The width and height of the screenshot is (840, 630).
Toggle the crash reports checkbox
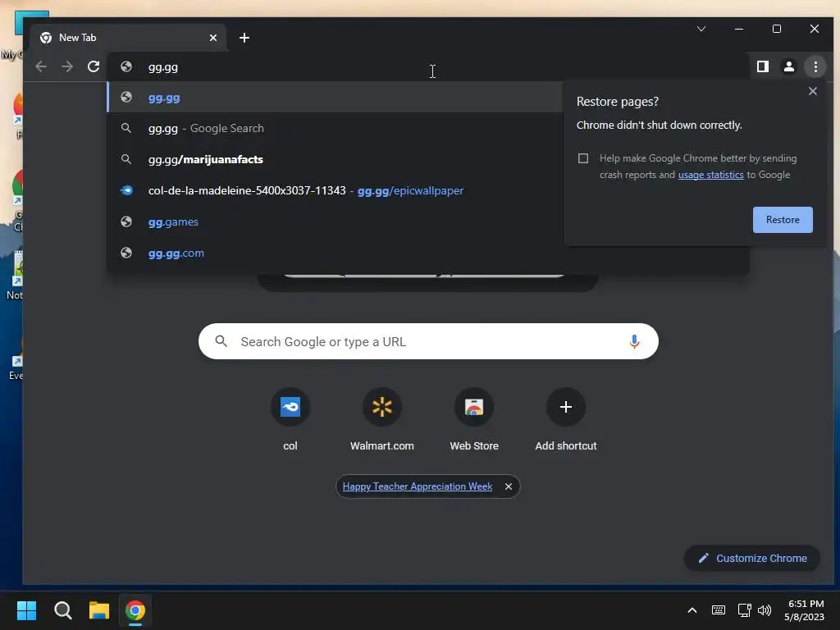583,158
